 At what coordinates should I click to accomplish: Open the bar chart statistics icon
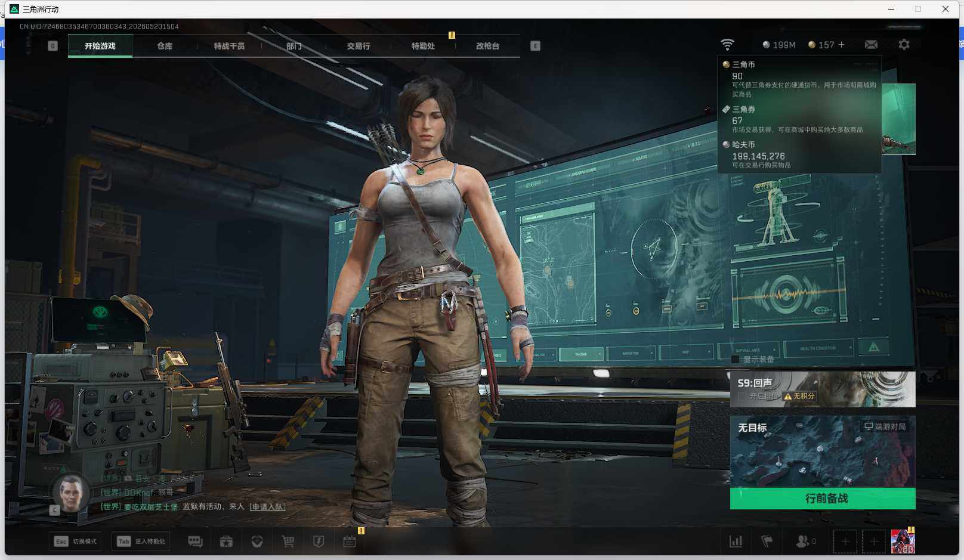pos(736,542)
